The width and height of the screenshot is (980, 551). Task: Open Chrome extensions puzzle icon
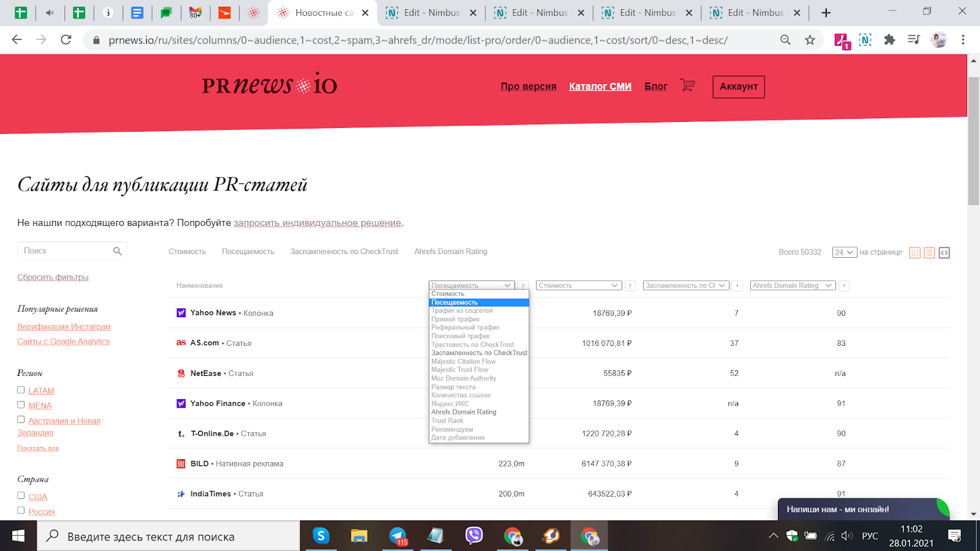click(x=889, y=40)
